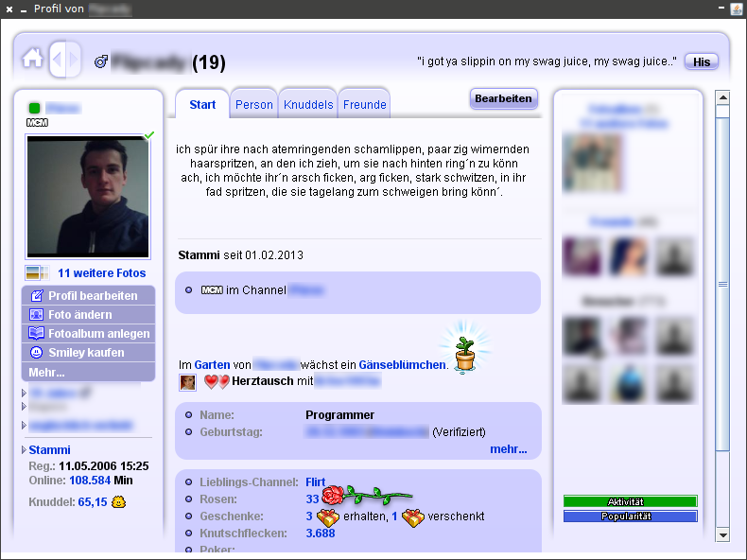Screen dimensions: 747x560
Task: Go to the home icon
Action: (32, 59)
